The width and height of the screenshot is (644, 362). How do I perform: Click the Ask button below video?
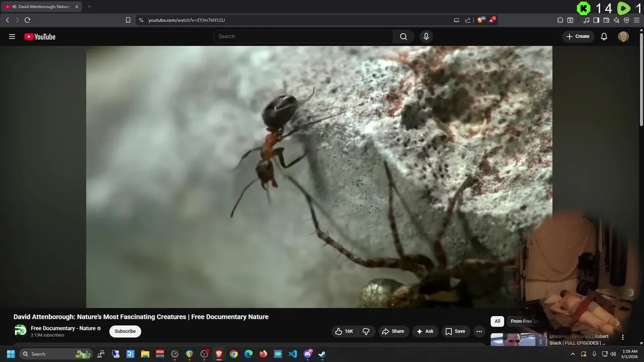click(425, 331)
